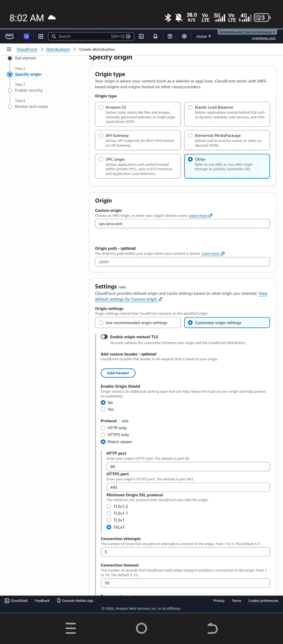Click the Add header button
This screenshot has height=644, width=283.
pyautogui.click(x=118, y=373)
